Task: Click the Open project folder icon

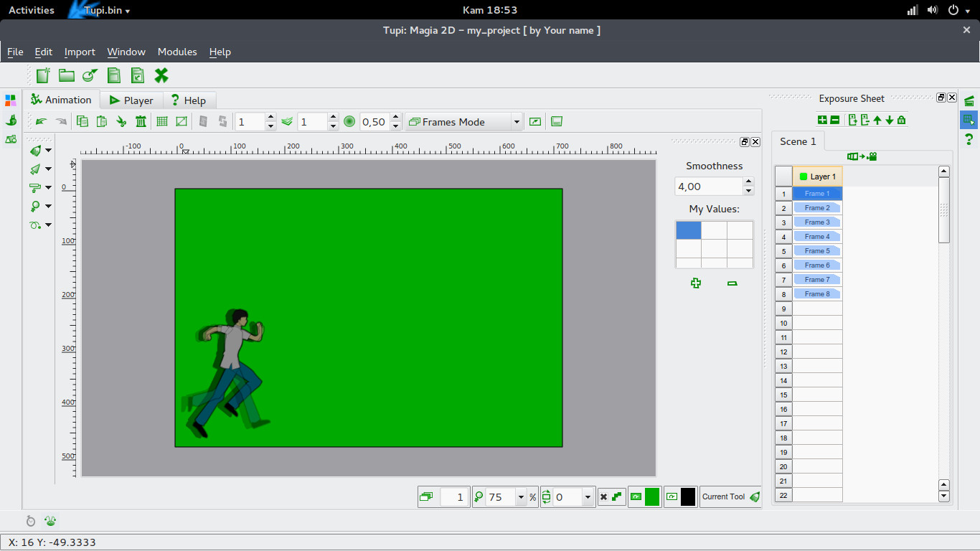Action: [x=67, y=75]
